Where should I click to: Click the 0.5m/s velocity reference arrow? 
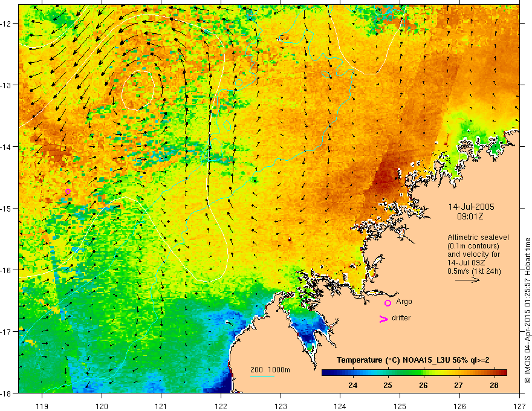(x=467, y=280)
